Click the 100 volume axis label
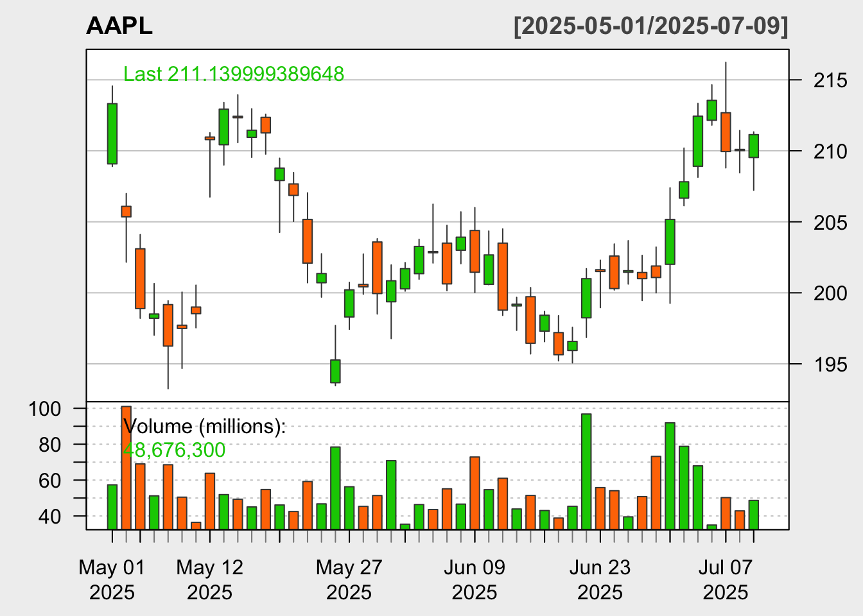This screenshot has height=616, width=863. click(x=45, y=409)
